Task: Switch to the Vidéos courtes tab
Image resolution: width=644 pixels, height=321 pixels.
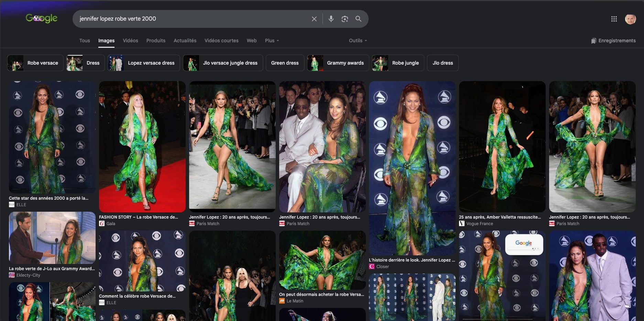Action: tap(221, 41)
